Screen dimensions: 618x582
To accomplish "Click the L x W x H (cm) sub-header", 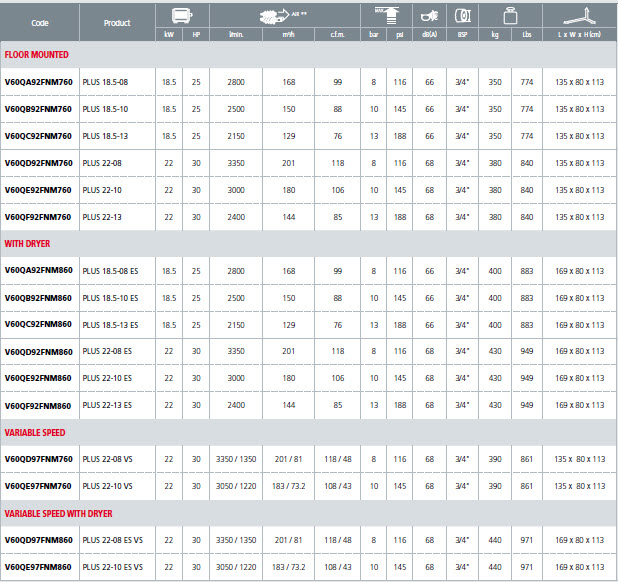I will pyautogui.click(x=579, y=35).
